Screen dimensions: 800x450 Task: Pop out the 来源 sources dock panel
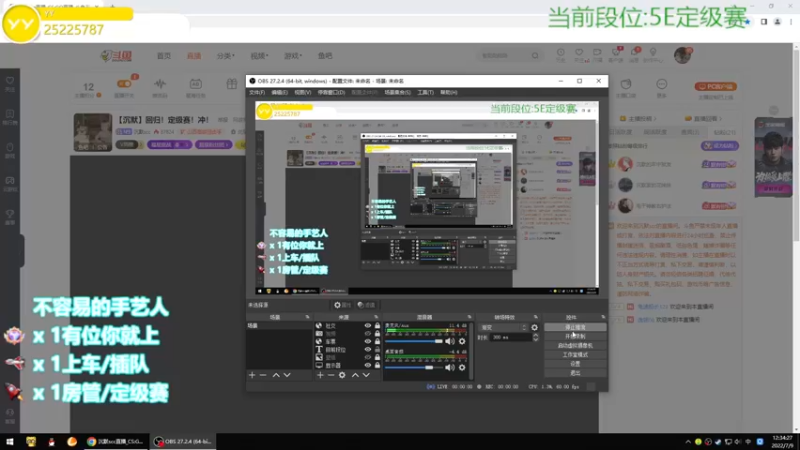click(x=376, y=317)
